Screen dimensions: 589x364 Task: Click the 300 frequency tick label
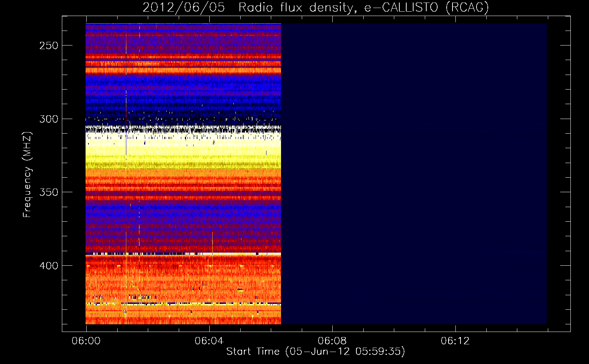[x=49, y=119]
